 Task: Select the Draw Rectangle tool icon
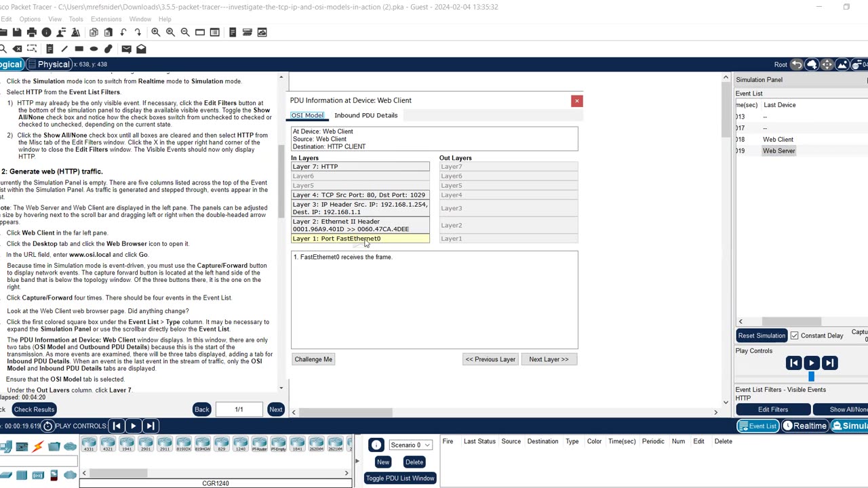[x=79, y=49]
